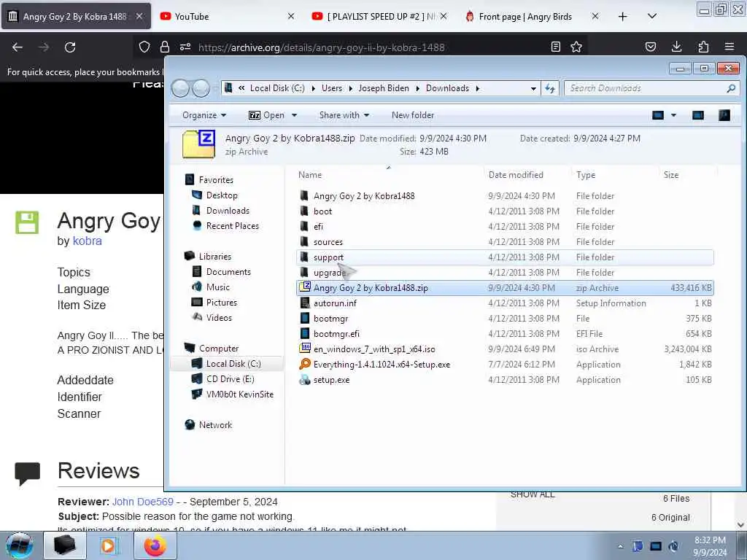
Task: Open the Music library
Action: tap(217, 287)
